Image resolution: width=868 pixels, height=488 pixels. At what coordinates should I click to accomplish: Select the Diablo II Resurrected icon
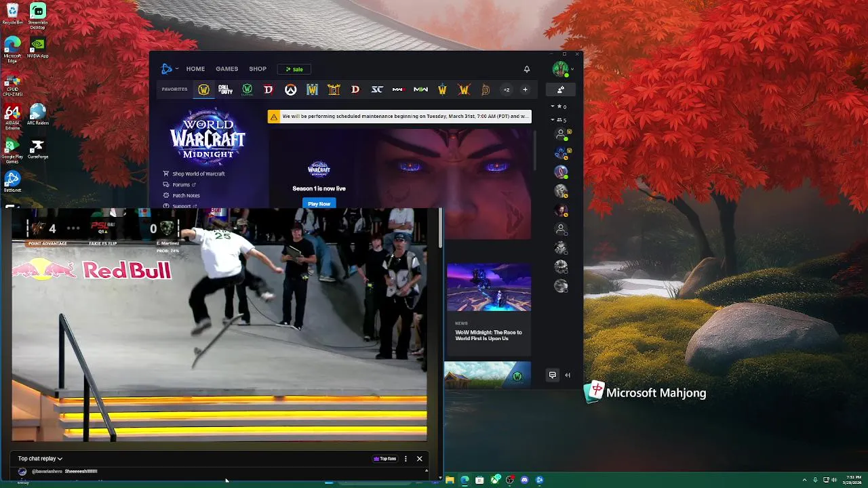click(334, 89)
